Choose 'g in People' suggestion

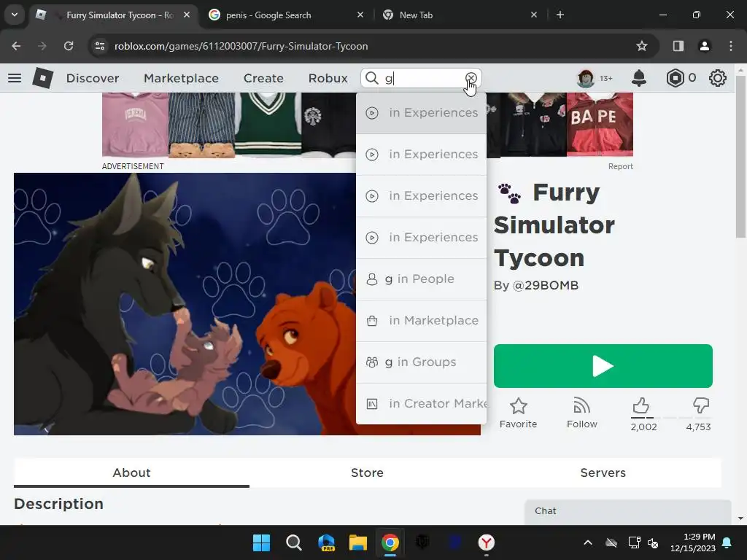pos(421,279)
